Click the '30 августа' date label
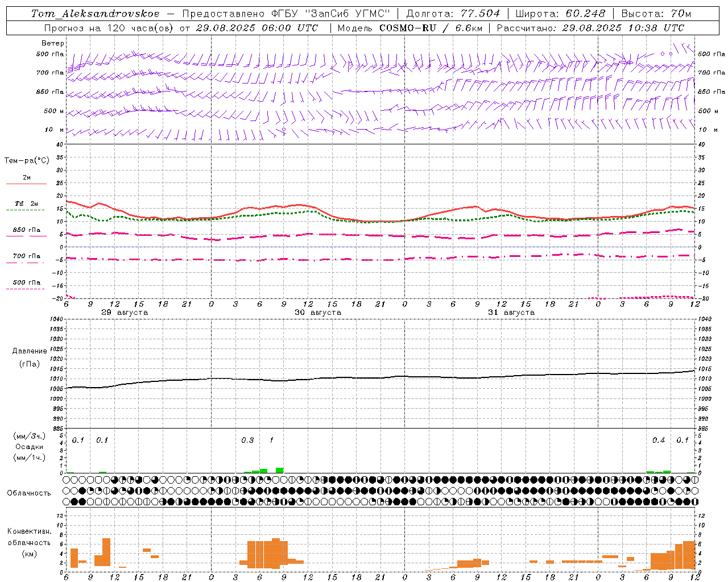 [318, 313]
